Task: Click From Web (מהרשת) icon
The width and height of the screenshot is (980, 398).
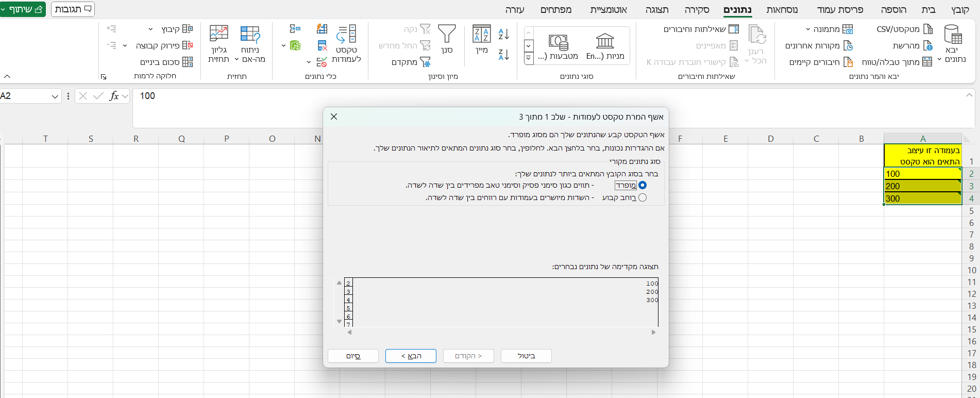Action: tap(927, 45)
